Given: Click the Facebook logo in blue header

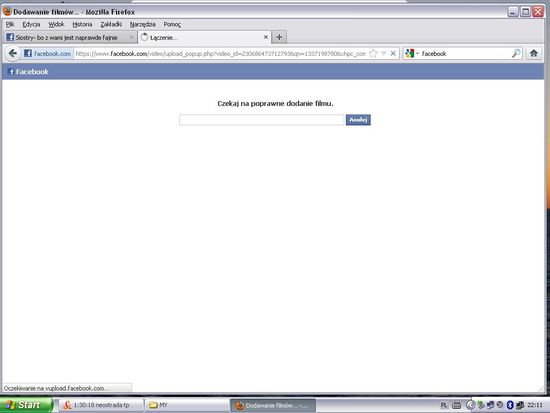Looking at the screenshot, I should (28, 72).
